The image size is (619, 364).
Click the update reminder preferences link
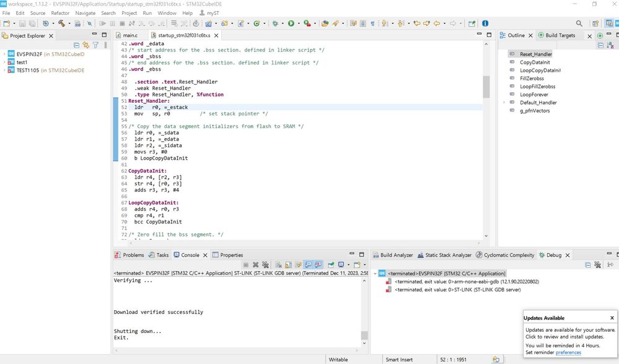tap(568, 352)
